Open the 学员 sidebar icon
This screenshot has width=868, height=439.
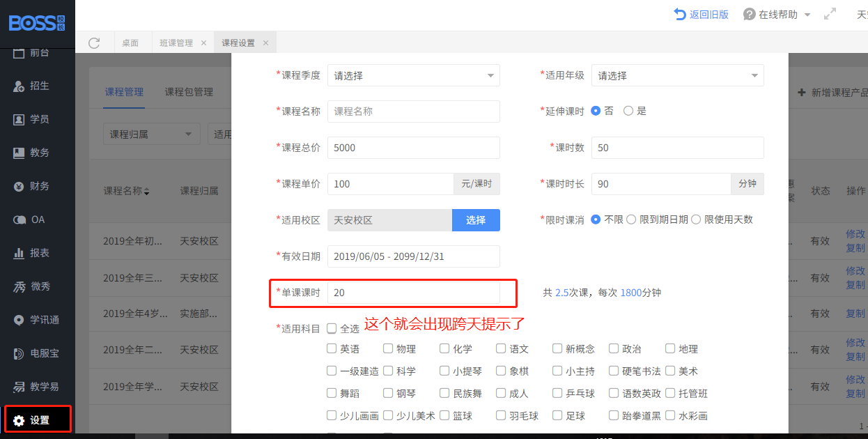(x=19, y=119)
